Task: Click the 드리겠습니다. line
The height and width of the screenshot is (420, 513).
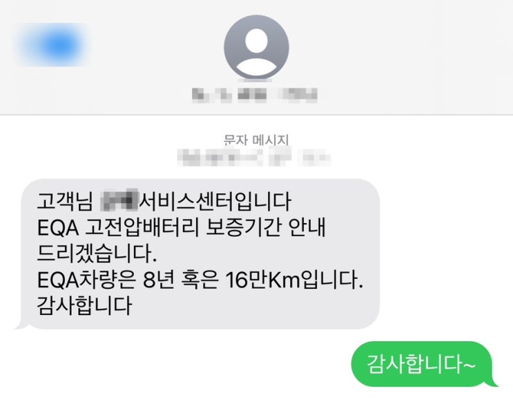Action: point(97,254)
